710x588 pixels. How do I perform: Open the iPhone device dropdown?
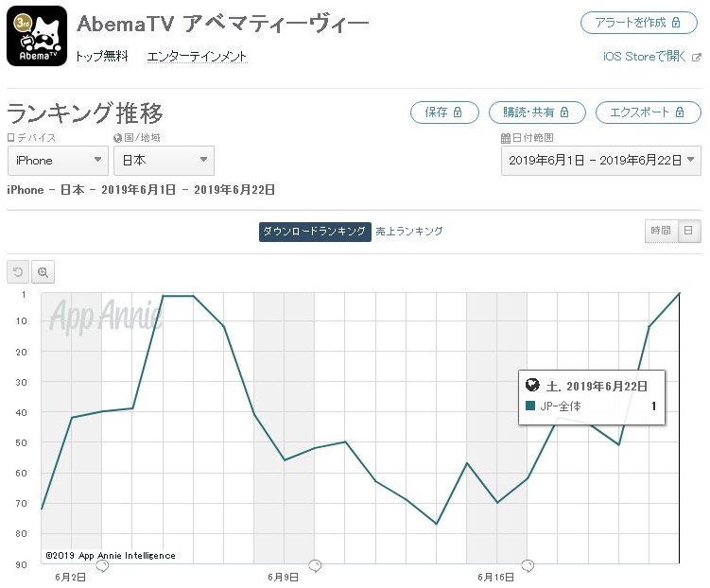coord(58,161)
